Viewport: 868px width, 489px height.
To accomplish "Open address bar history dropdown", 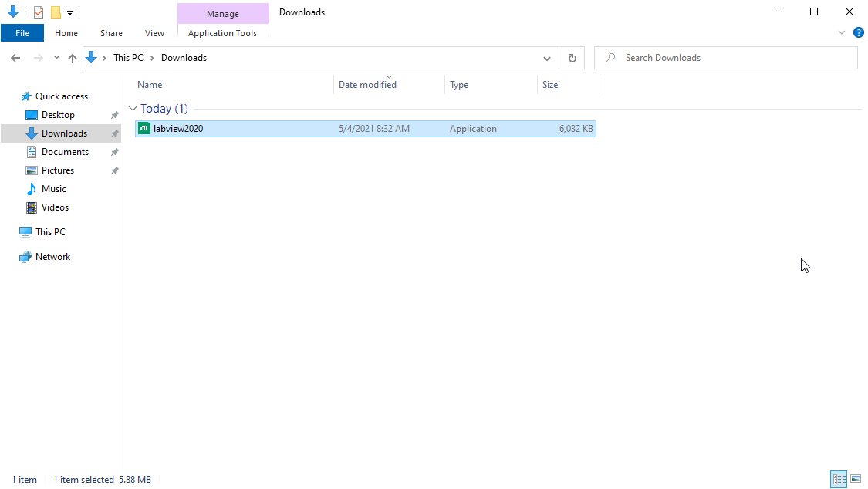I will pyautogui.click(x=547, y=58).
